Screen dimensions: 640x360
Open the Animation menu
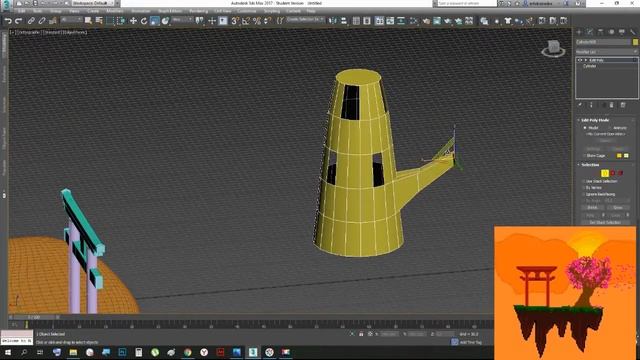141,11
